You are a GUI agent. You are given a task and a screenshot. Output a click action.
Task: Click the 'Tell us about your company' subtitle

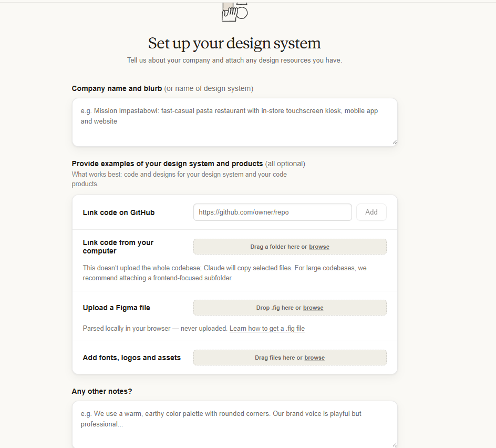(x=234, y=60)
